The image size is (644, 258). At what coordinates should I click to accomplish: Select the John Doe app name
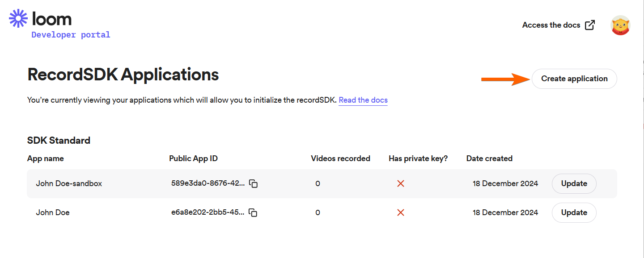53,212
